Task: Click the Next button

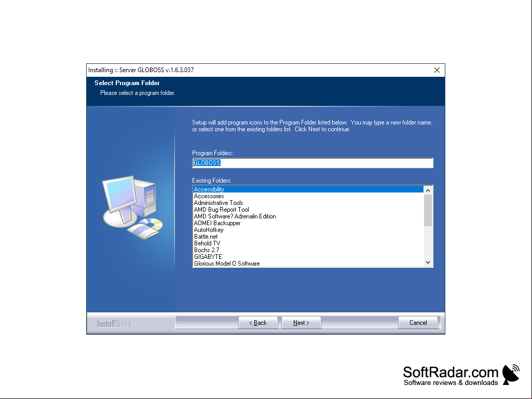Action: [301, 323]
